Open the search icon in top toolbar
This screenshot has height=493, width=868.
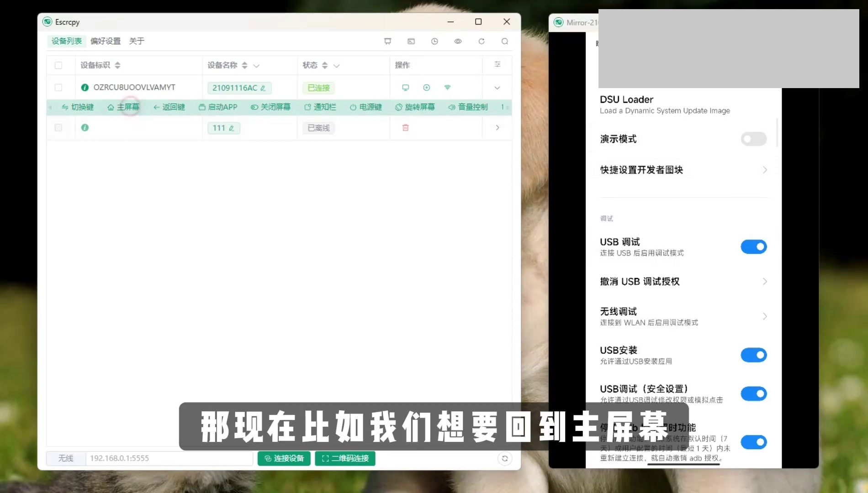tap(505, 42)
